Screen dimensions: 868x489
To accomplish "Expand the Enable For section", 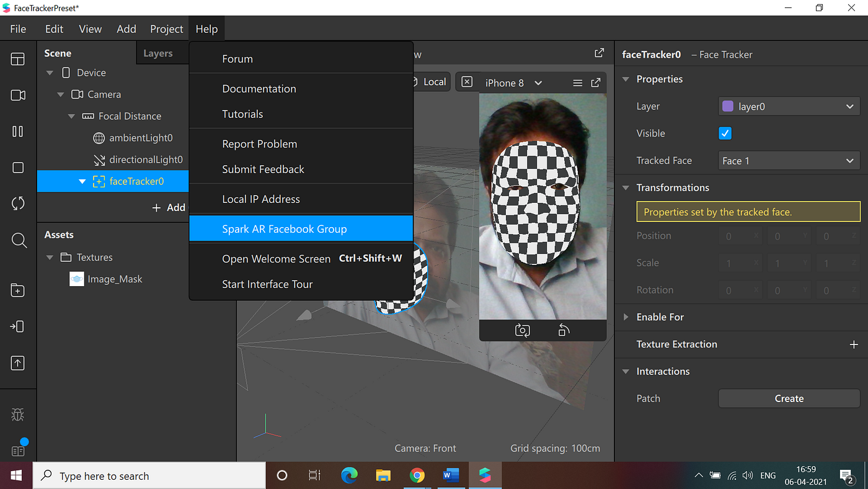I will pyautogui.click(x=660, y=317).
